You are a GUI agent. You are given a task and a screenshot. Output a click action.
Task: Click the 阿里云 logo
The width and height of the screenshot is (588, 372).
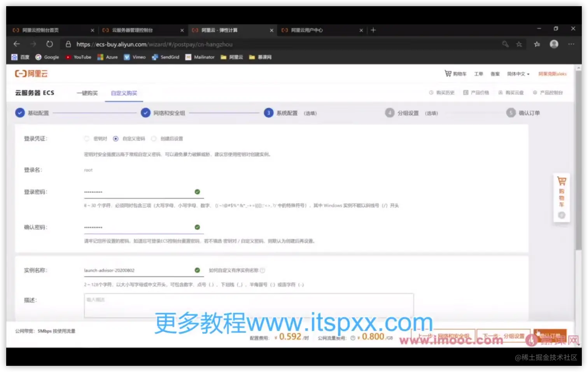[31, 73]
